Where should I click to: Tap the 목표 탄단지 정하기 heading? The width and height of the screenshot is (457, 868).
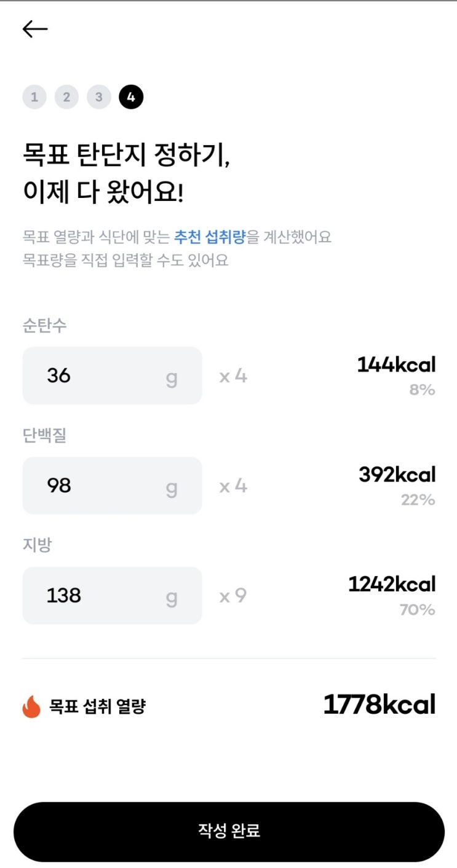tap(126, 154)
